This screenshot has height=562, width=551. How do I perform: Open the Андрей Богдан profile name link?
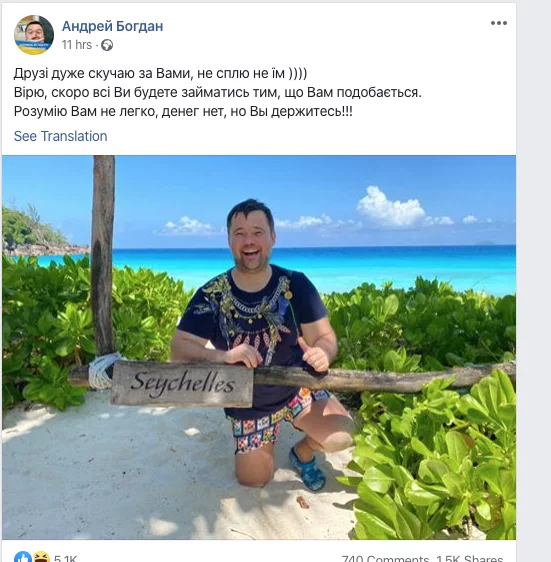(x=113, y=26)
